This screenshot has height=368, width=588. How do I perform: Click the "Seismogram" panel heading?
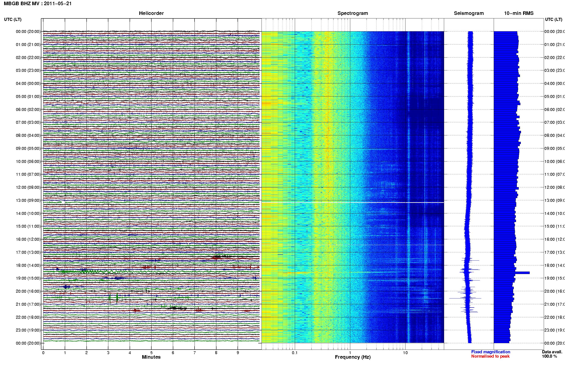[469, 13]
